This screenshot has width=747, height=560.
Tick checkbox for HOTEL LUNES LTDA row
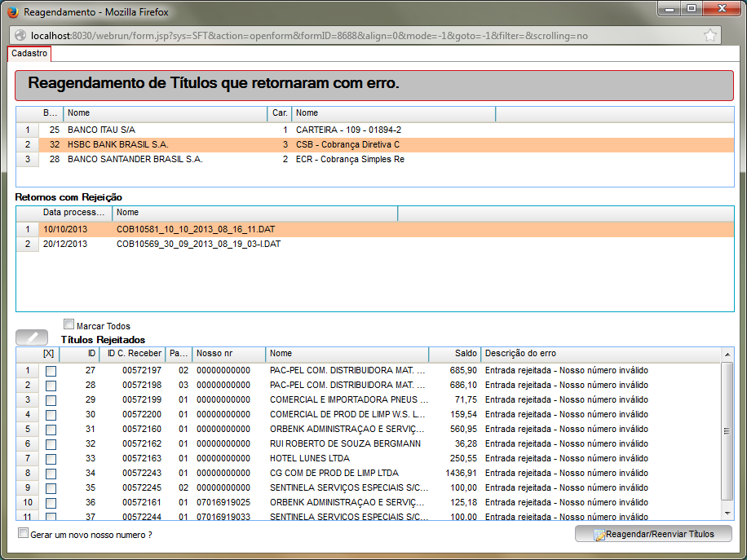point(51,459)
